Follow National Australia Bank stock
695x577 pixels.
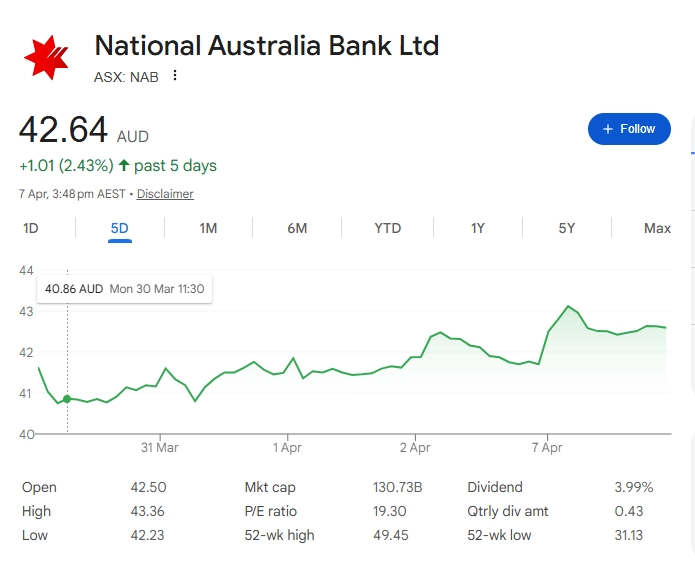tap(629, 129)
